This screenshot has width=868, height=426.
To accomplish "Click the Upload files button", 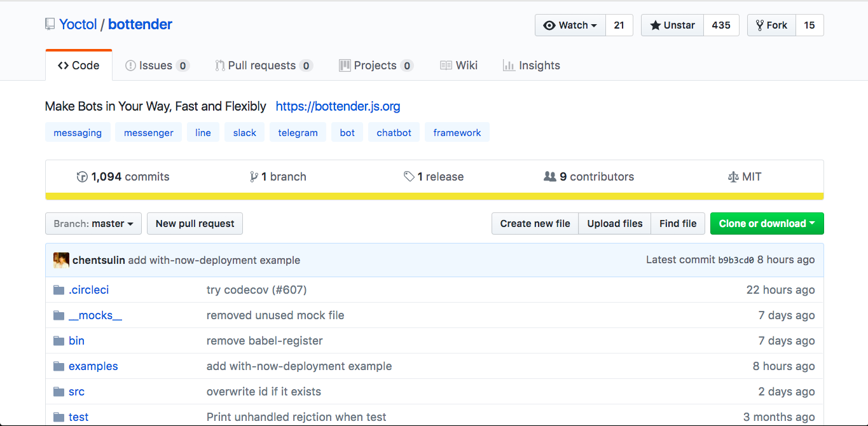I will [615, 224].
